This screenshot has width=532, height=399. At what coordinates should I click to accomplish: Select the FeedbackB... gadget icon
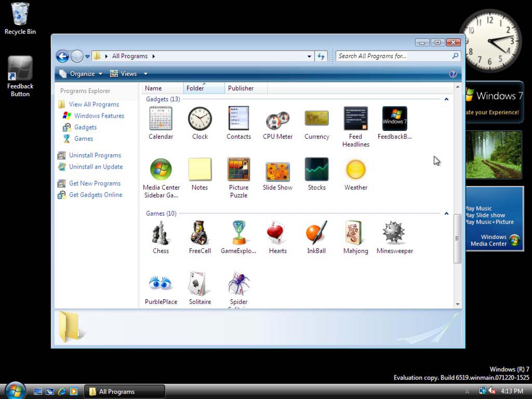[395, 123]
